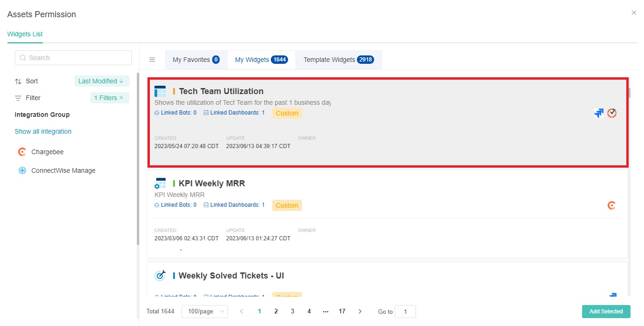Click the Jira icon on Tech Team Utilization
The width and height of the screenshot is (644, 326).
click(598, 113)
